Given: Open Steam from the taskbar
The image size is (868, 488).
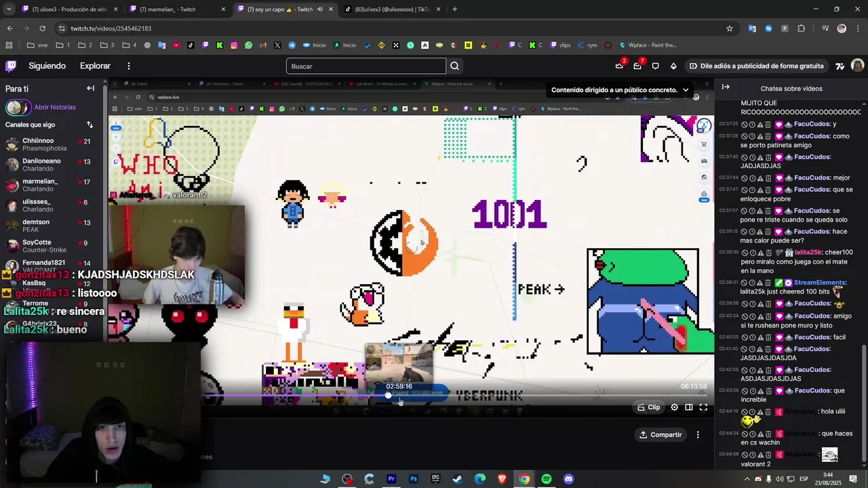Looking at the screenshot, I should tap(458, 479).
